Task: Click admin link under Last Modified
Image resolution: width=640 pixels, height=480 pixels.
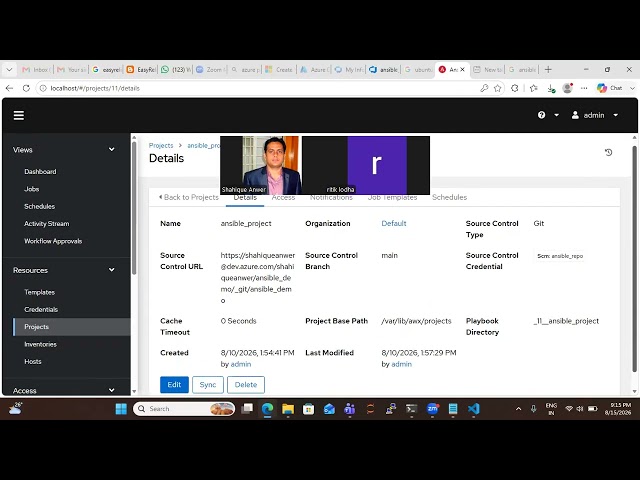Action: coord(401,364)
